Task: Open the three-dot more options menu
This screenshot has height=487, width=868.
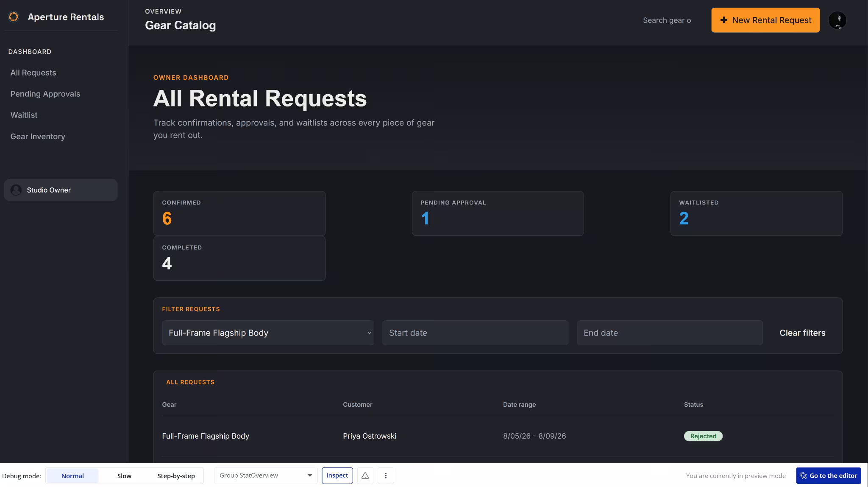Action: pyautogui.click(x=386, y=476)
